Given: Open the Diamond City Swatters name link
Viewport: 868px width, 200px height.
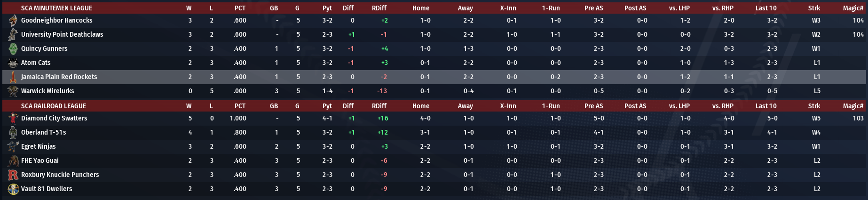Looking at the screenshot, I should pyautogui.click(x=54, y=119).
